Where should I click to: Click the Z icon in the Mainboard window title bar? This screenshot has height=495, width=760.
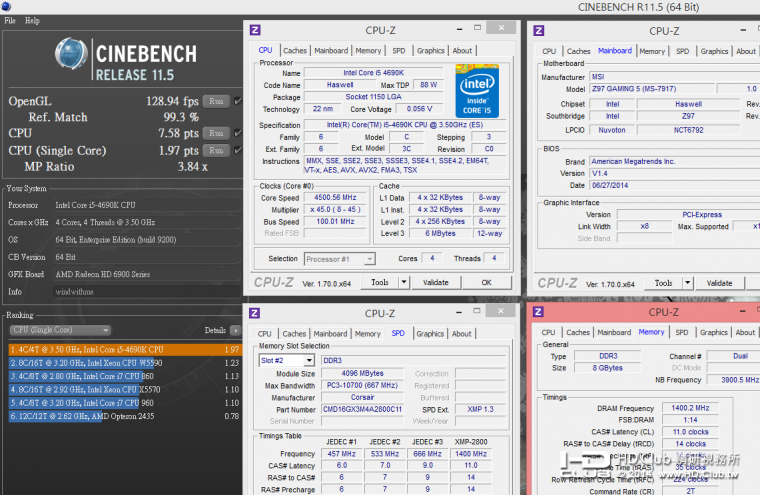tap(539, 31)
